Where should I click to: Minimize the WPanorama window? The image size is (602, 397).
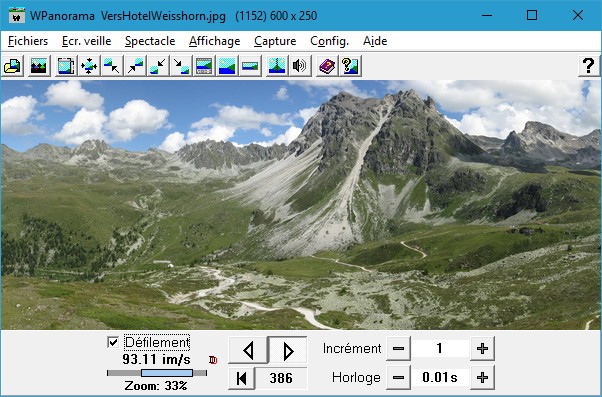487,15
